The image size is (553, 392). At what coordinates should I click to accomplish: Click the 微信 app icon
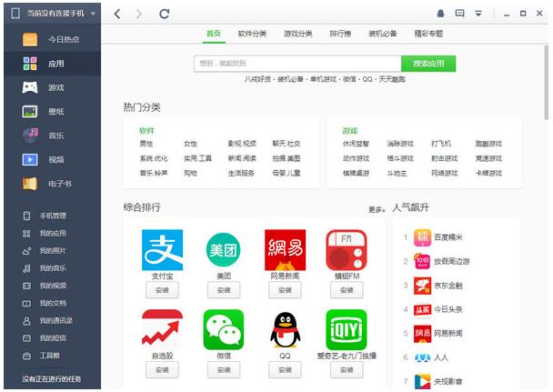click(x=223, y=329)
